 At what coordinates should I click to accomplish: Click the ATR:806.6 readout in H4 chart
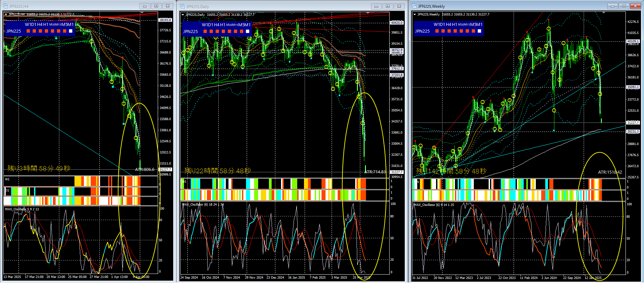point(145,170)
